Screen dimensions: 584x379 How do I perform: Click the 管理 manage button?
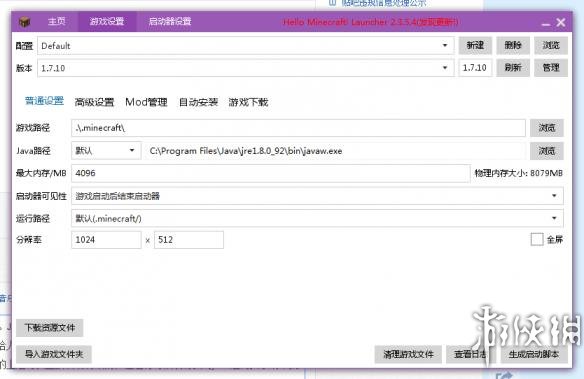coord(551,68)
